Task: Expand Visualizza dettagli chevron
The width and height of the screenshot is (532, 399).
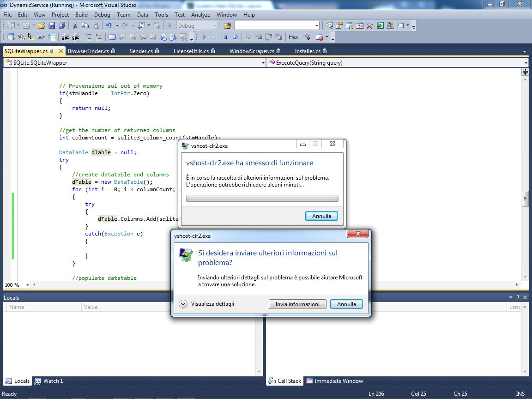Action: tap(183, 304)
